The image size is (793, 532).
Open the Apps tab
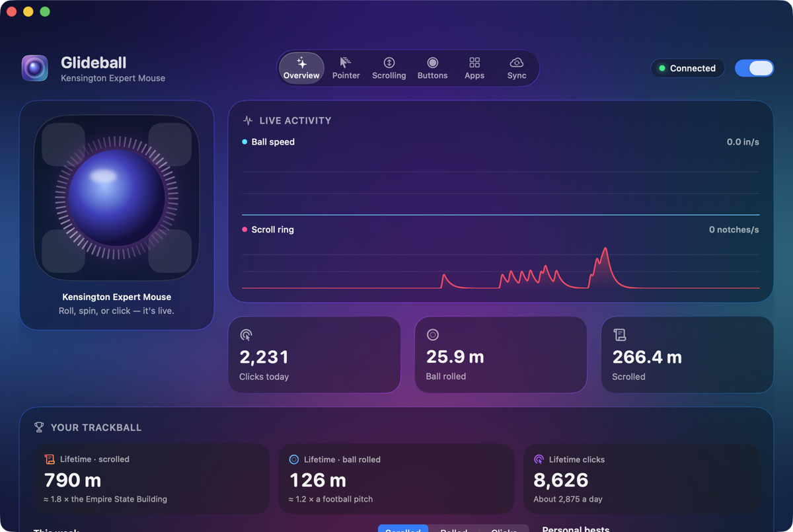(x=474, y=68)
